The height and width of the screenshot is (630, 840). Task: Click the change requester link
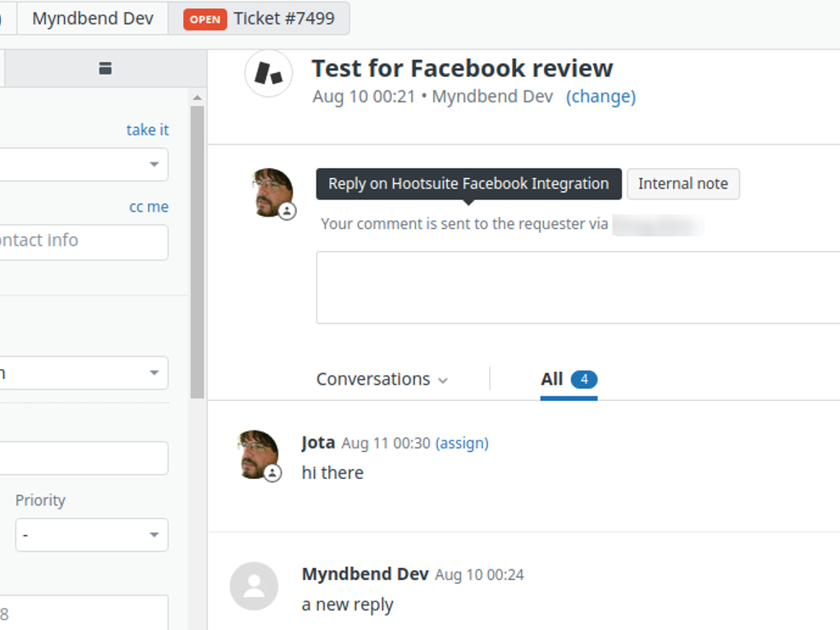pyautogui.click(x=600, y=96)
